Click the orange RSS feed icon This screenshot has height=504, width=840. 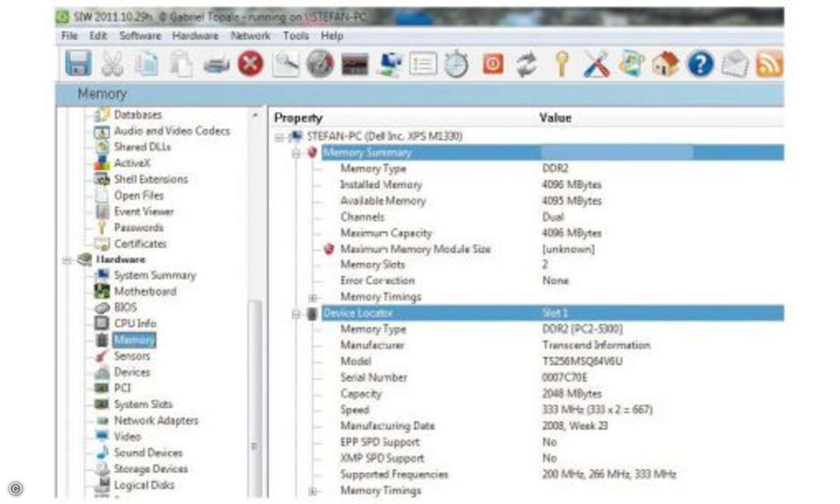(769, 64)
